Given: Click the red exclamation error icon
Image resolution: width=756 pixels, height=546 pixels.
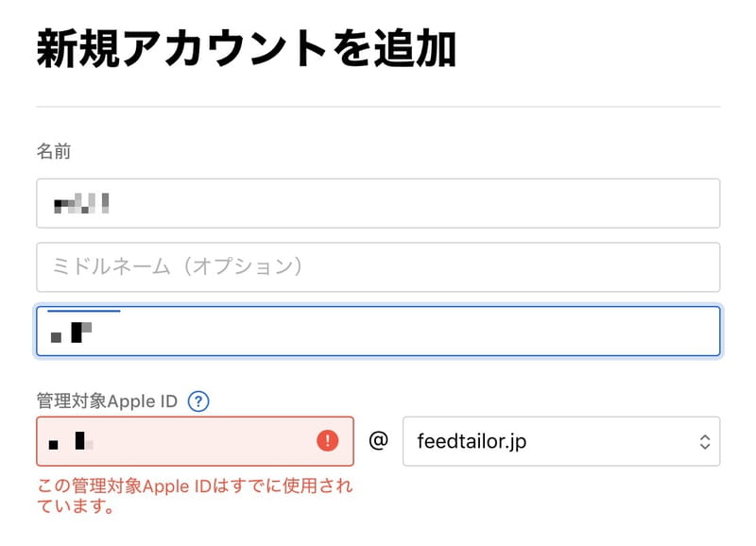Looking at the screenshot, I should click(x=327, y=440).
